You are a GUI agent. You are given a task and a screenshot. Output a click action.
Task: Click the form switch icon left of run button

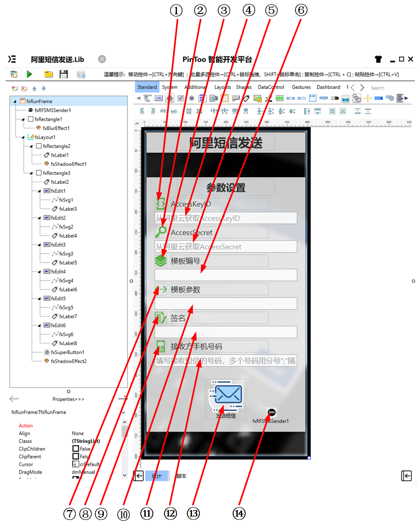[14, 74]
